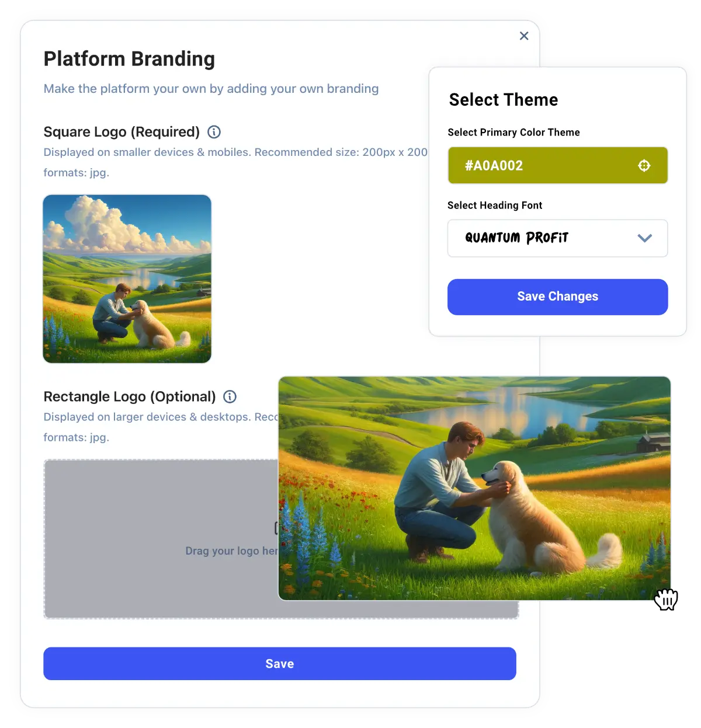Click the square logo thumbnail image

pos(127,279)
